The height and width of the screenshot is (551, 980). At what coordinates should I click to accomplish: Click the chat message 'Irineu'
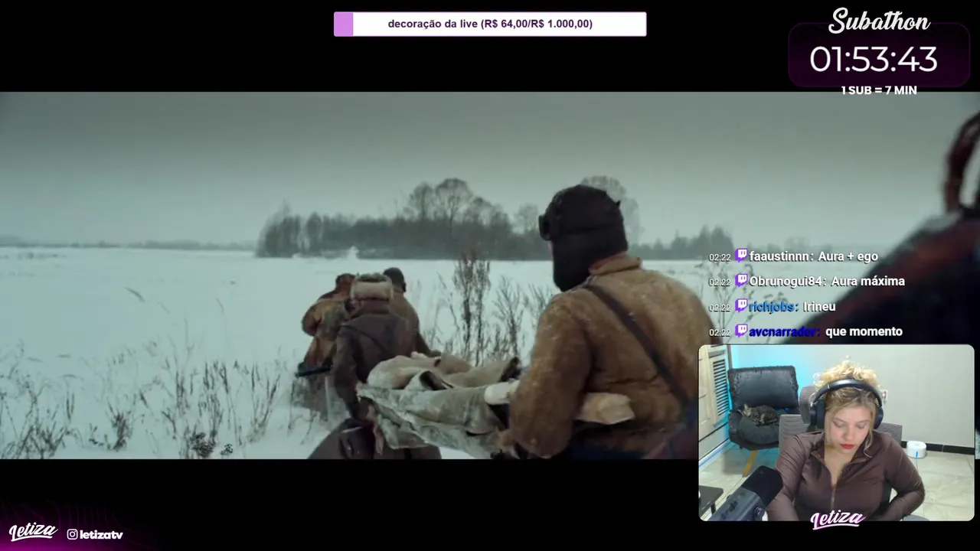tap(818, 307)
